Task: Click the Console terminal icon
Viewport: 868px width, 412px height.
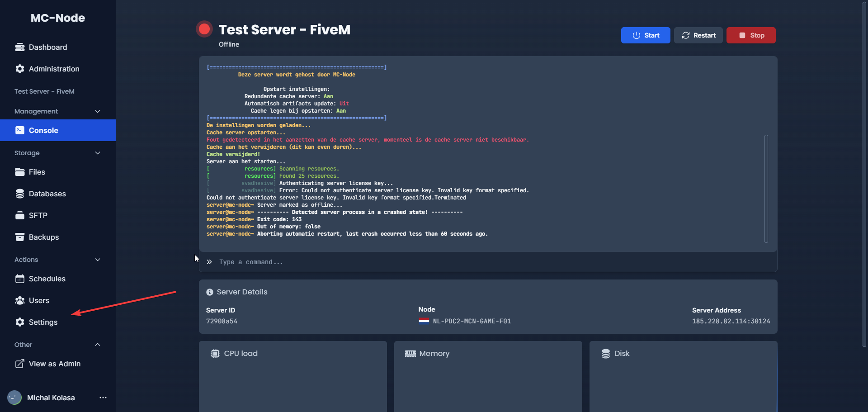Action: 20,130
